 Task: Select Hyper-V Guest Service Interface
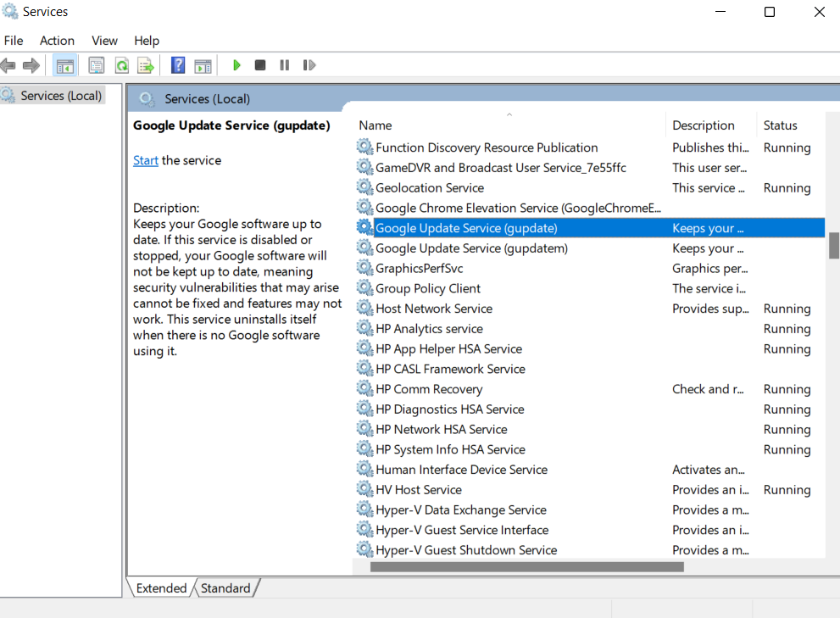[x=589, y=530]
